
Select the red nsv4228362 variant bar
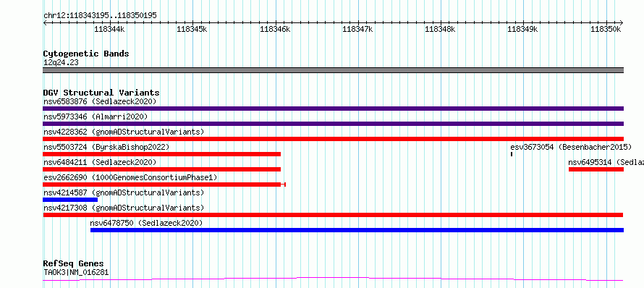pos(333,139)
